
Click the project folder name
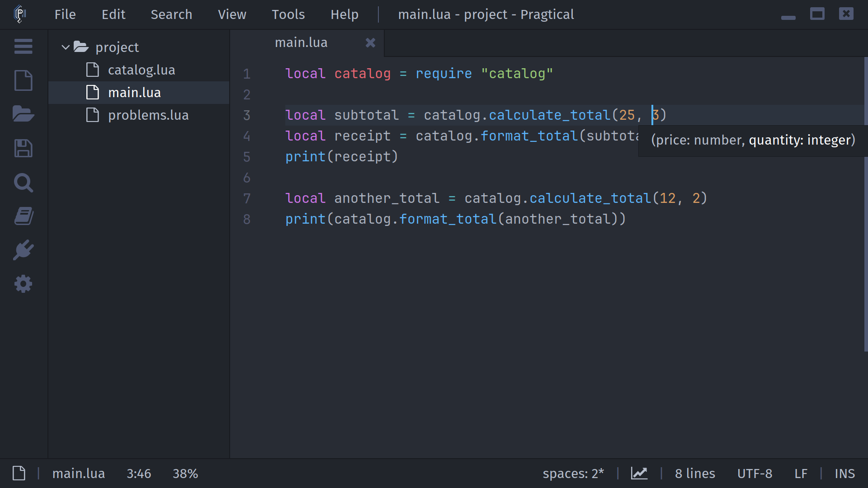pyautogui.click(x=117, y=47)
